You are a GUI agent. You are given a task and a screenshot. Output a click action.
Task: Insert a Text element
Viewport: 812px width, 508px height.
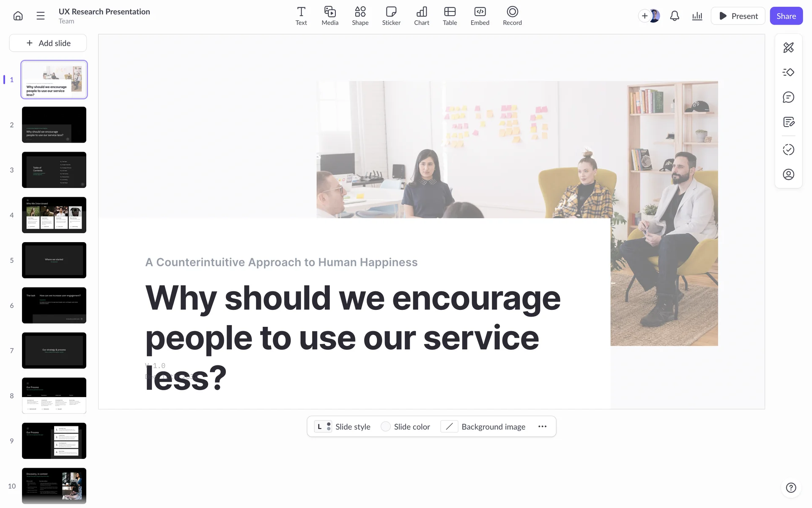coord(301,16)
